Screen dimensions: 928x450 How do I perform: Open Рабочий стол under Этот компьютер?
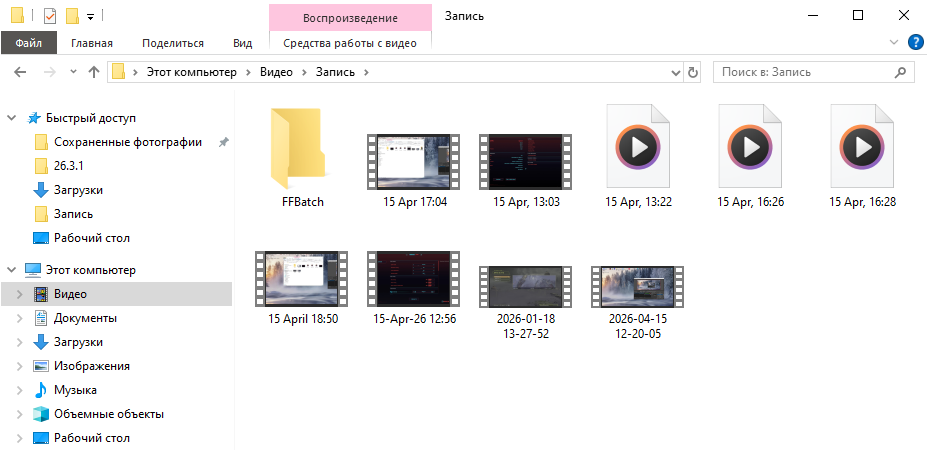(92, 438)
